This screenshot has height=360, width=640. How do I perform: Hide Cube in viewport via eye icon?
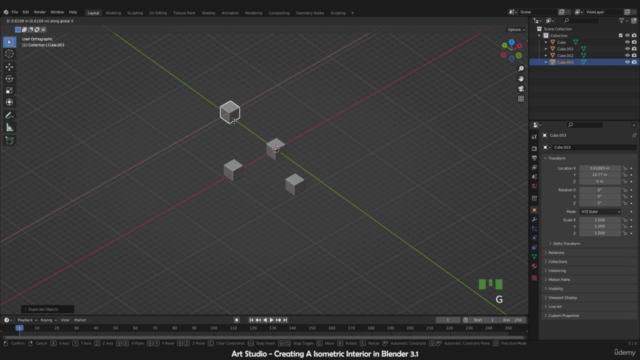627,42
